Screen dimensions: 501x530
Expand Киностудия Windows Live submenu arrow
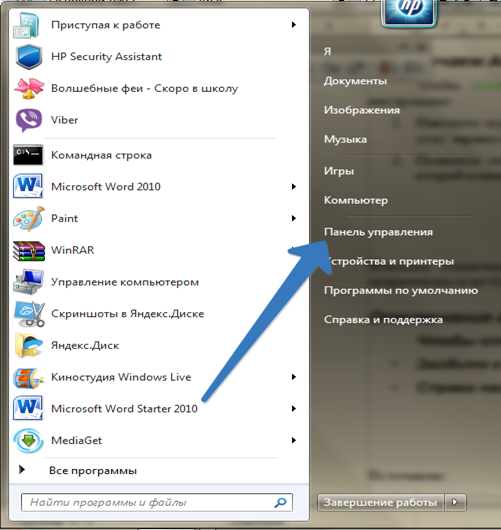(294, 377)
